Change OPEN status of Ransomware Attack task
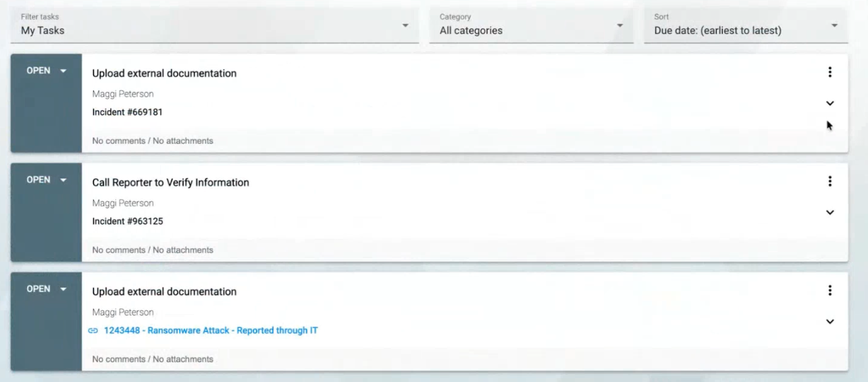868x382 pixels. click(x=46, y=289)
